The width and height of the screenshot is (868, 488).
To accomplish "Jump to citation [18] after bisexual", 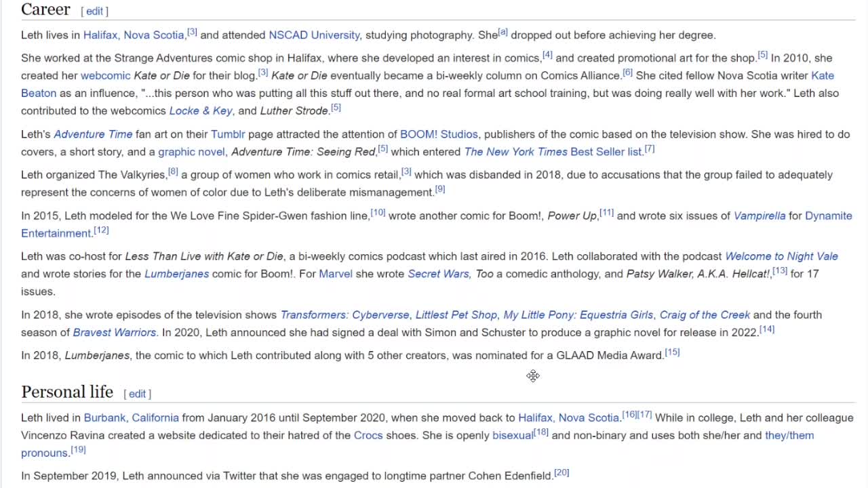I will (x=541, y=432).
